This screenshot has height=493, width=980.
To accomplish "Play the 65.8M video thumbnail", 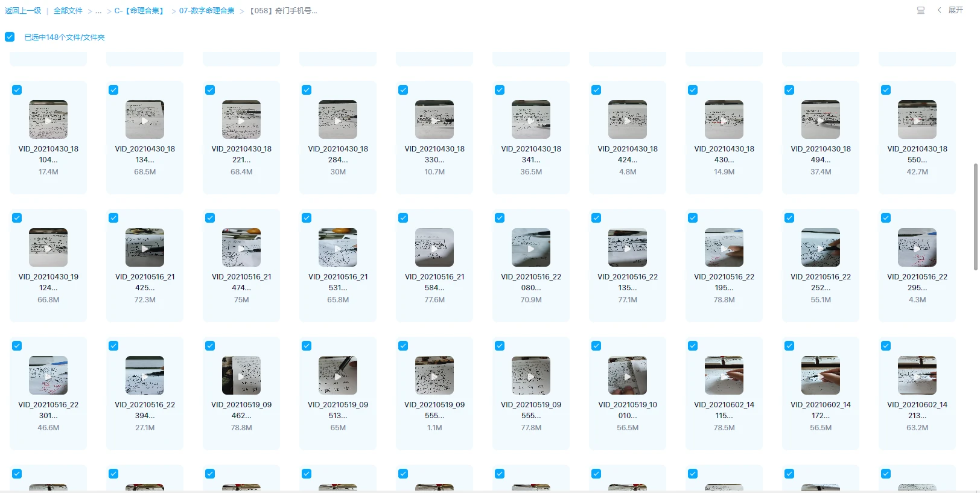I will (338, 247).
